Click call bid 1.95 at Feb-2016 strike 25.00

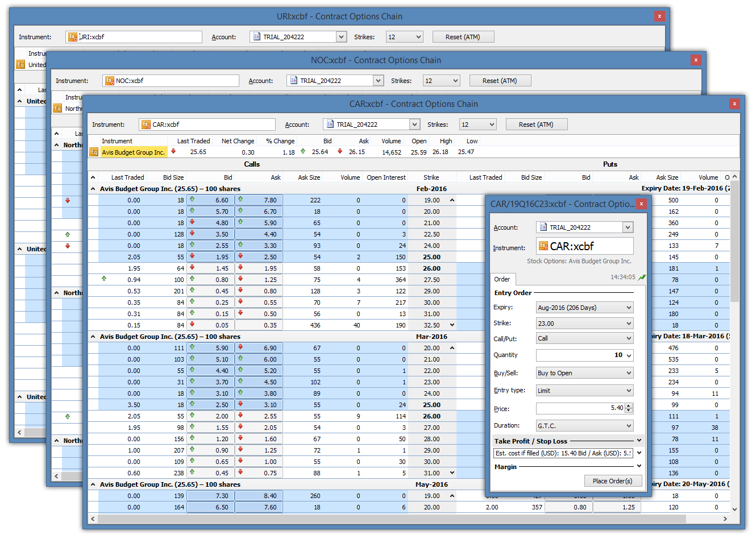pos(210,257)
